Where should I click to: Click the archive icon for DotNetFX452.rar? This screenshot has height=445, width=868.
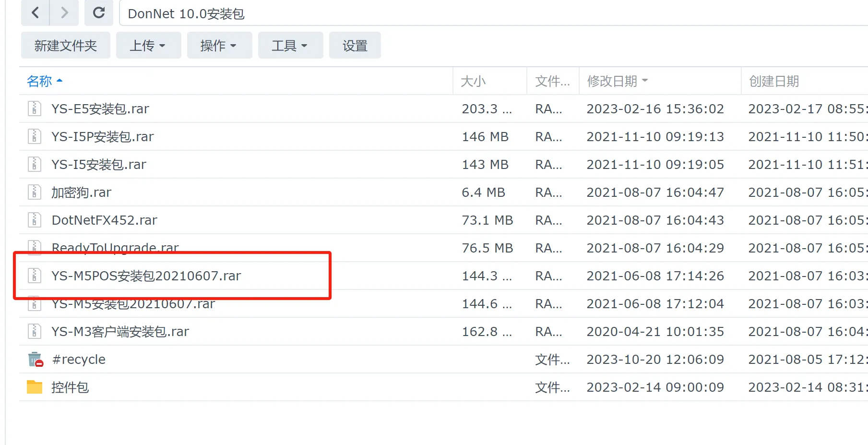pos(34,220)
